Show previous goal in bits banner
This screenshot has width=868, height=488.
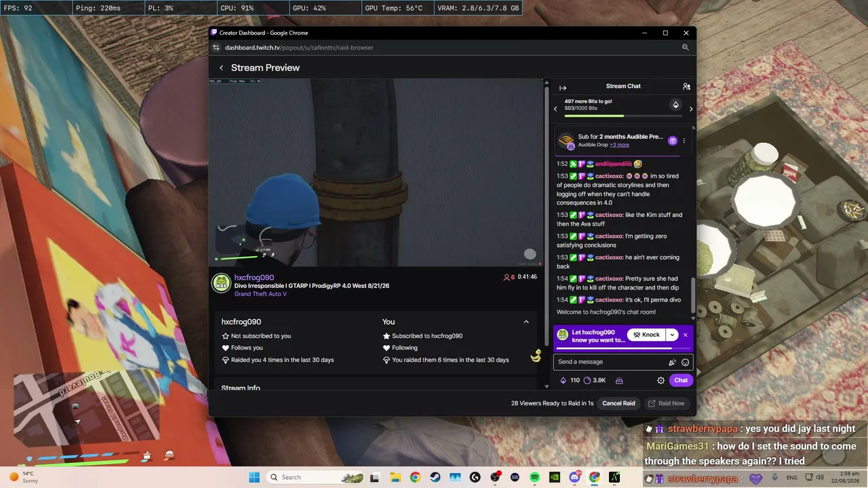(x=555, y=108)
